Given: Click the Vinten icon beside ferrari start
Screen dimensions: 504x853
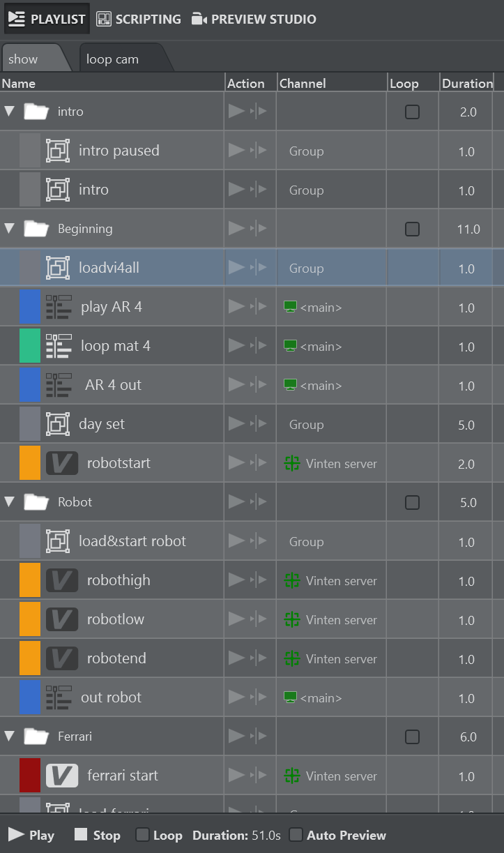Looking at the screenshot, I should pyautogui.click(x=62, y=776).
